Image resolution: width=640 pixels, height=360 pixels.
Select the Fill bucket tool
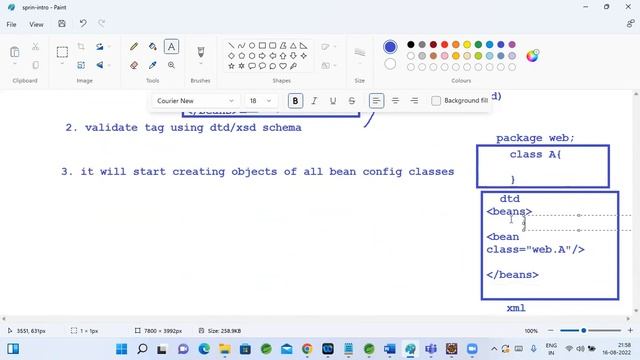[x=153, y=47]
